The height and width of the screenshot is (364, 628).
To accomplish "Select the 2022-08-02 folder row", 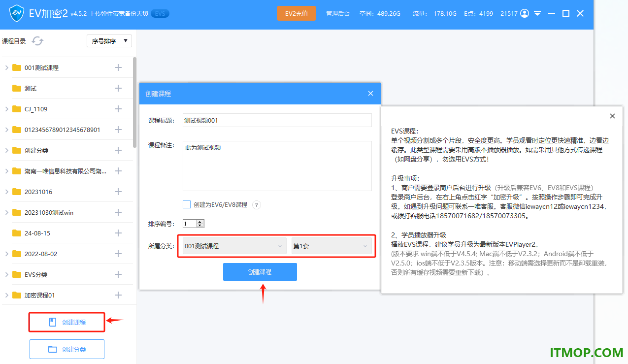I will 67,254.
